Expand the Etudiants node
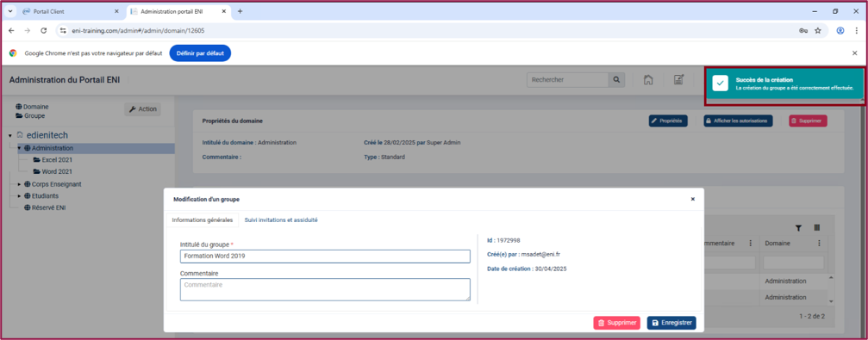 pos(20,196)
